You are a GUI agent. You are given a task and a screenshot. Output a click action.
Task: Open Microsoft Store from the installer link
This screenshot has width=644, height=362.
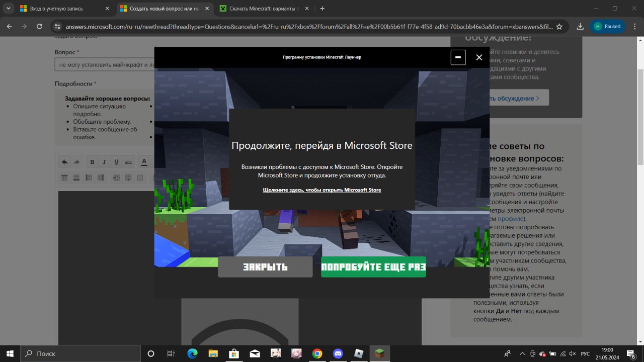322,190
